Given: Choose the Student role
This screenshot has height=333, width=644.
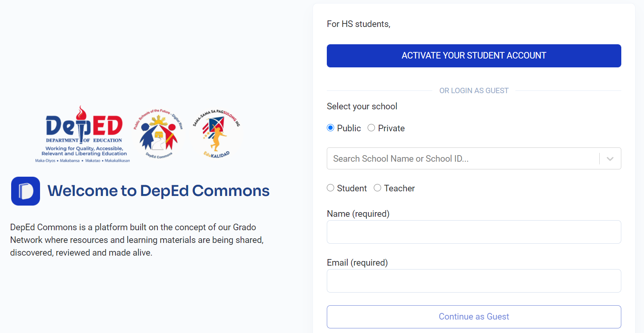Looking at the screenshot, I should tap(330, 187).
